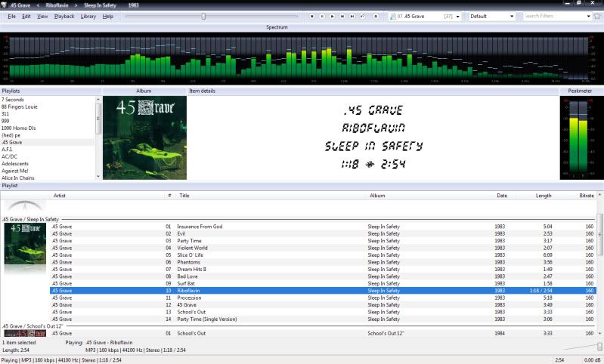Click the small Sleep In Safety cover thumbnail
Viewport: 604px width, 364px height.
tap(25, 244)
